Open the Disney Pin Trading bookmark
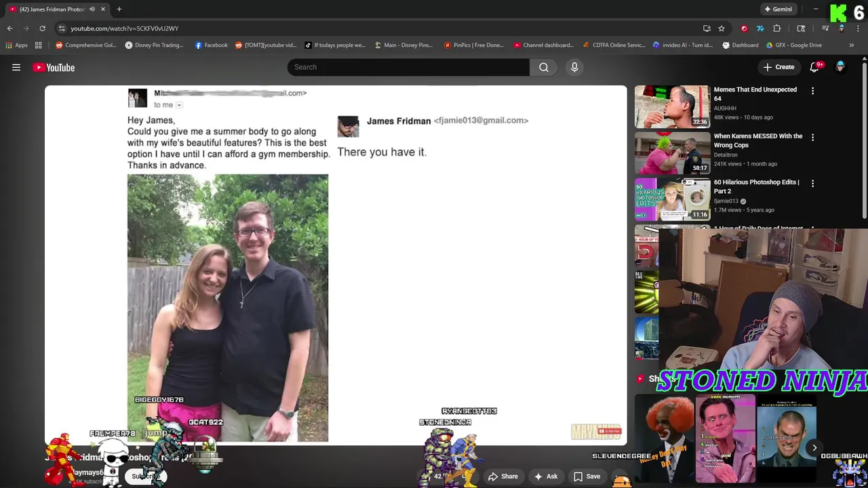This screenshot has width=868, height=488. coord(154,45)
